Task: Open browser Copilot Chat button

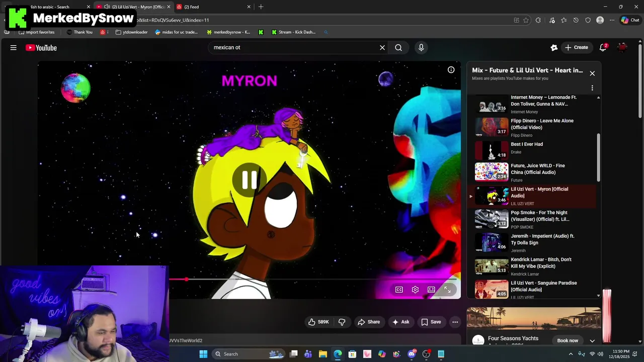Action: [630, 20]
